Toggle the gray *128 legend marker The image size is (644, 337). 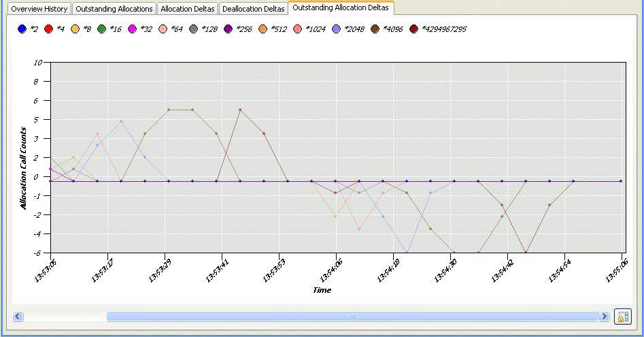[x=193, y=29]
